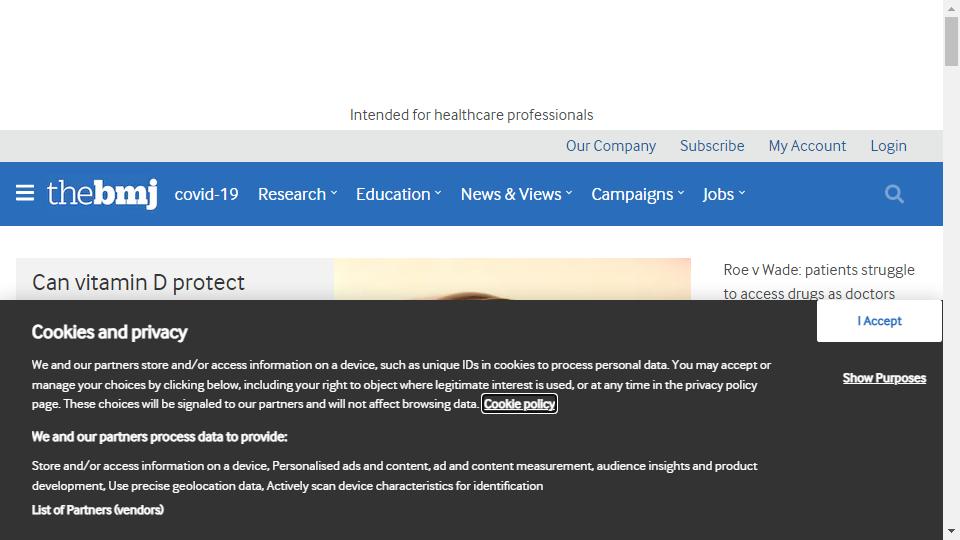Expand the Research dropdown menu
This screenshot has height=540, width=960.
click(x=298, y=194)
